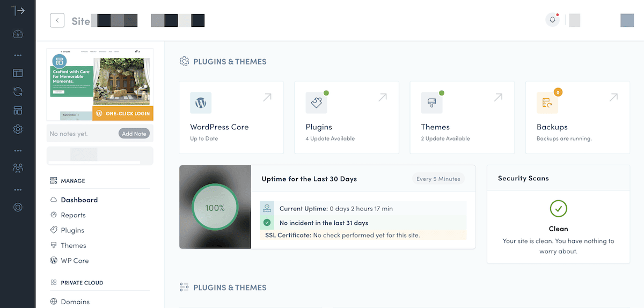Click the Themes card with updates available
This screenshot has width=644, height=308.
coord(462,118)
